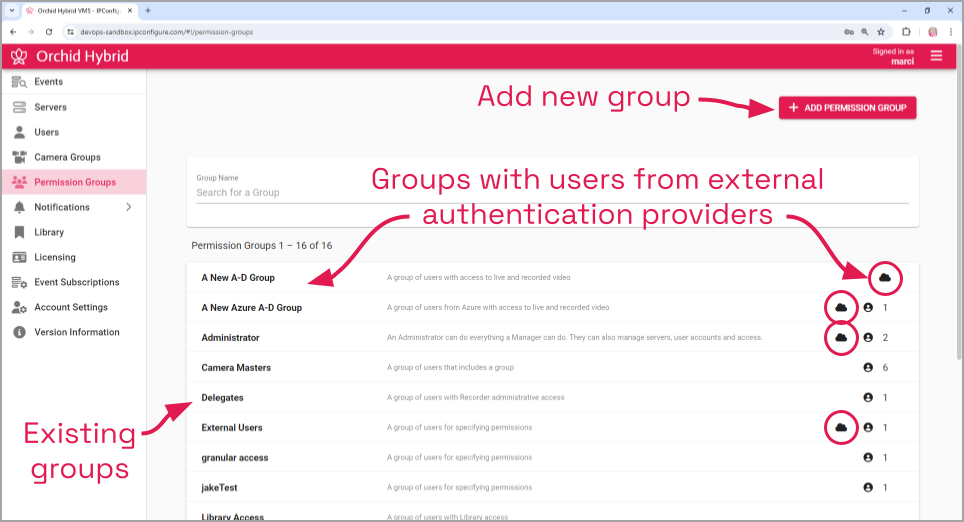Open Version Information in sidebar
Image resolution: width=964 pixels, height=522 pixels.
point(74,332)
